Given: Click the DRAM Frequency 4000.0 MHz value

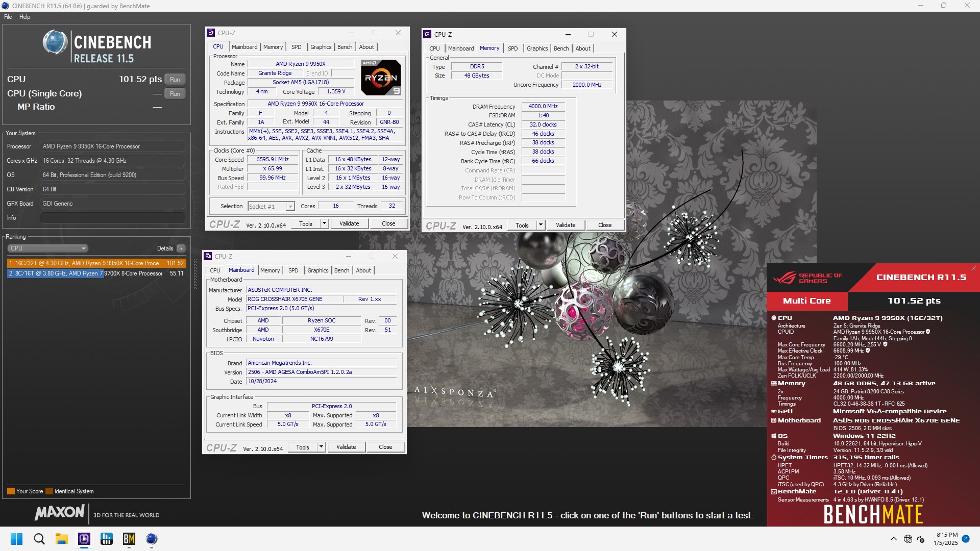Looking at the screenshot, I should pos(543,107).
